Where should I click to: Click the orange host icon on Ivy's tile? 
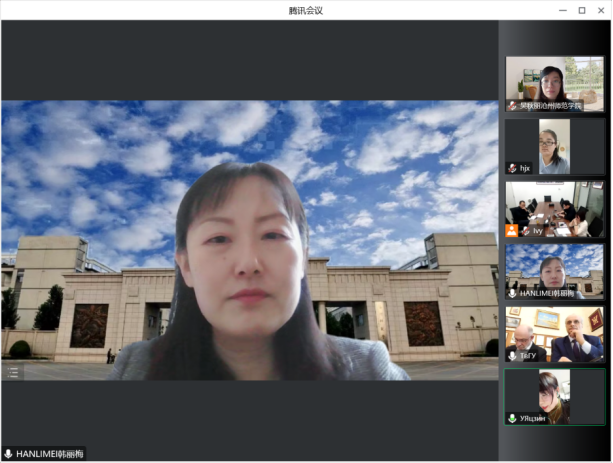512,230
